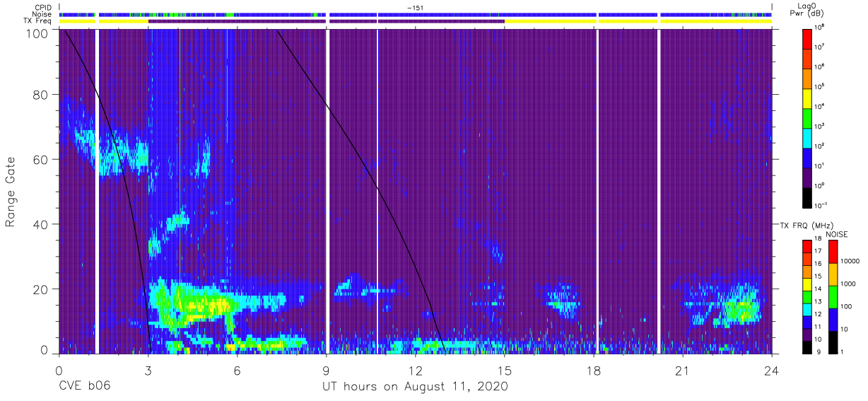Click the '-151' CPID value
This screenshot has height=401, width=868.
pyautogui.click(x=416, y=7)
